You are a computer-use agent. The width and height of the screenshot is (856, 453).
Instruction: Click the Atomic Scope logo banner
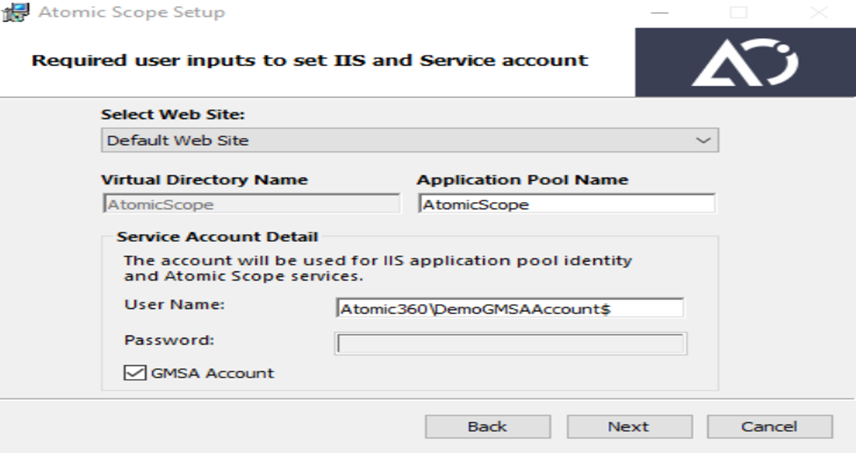(745, 62)
